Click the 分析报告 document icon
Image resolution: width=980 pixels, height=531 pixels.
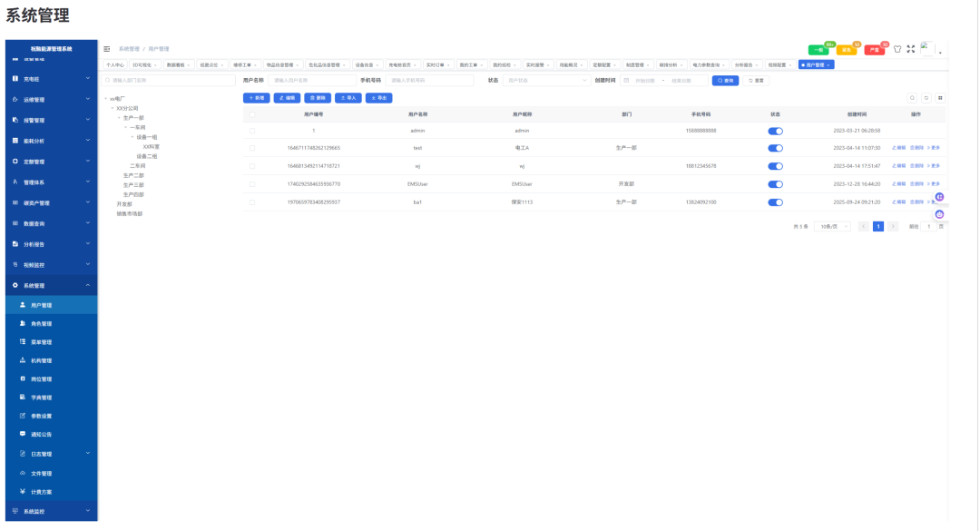click(x=15, y=244)
